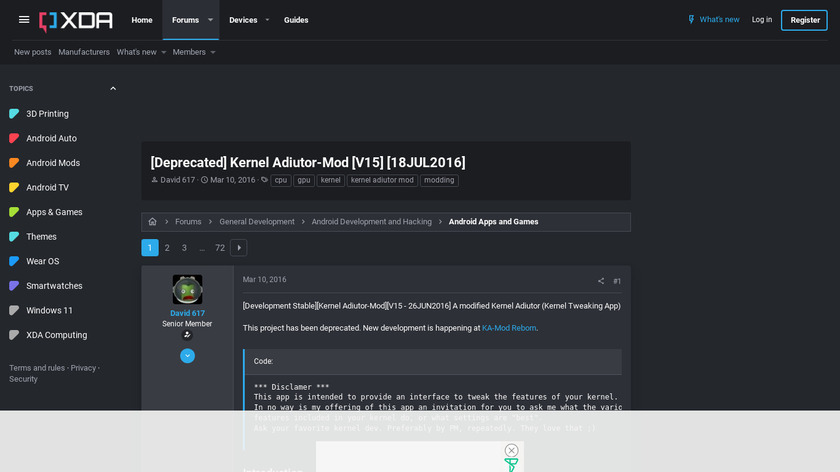The width and height of the screenshot is (840, 472).
Task: Click the share icon on post #1
Action: [601, 281]
